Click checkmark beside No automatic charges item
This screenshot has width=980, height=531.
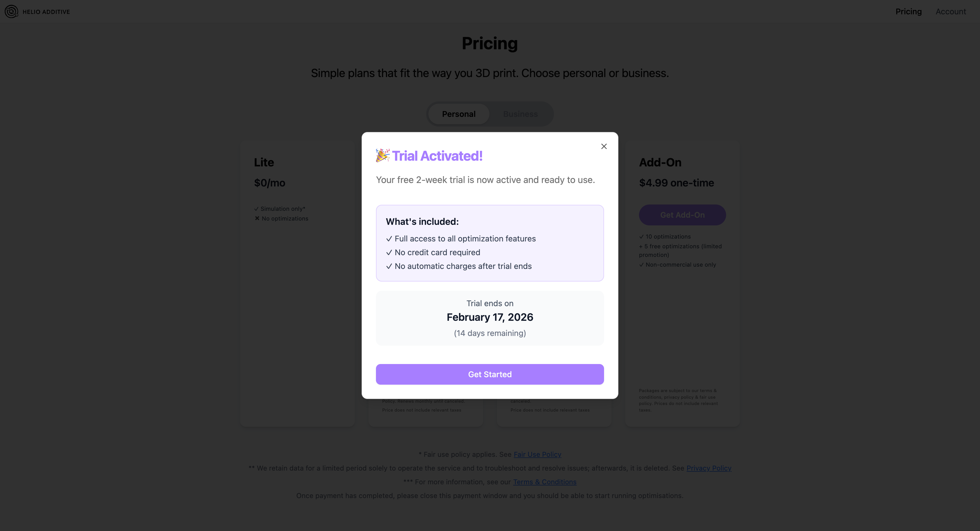click(389, 266)
